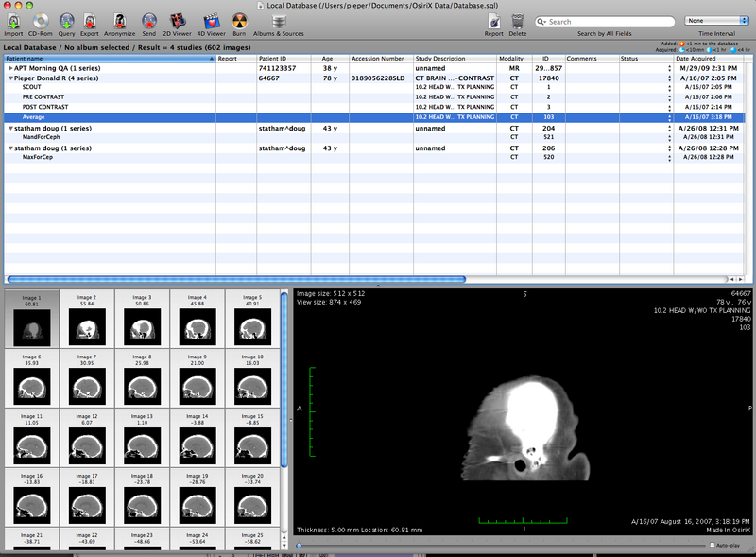756x557 pixels.
Task: Click the Search input field
Action: pos(605,21)
